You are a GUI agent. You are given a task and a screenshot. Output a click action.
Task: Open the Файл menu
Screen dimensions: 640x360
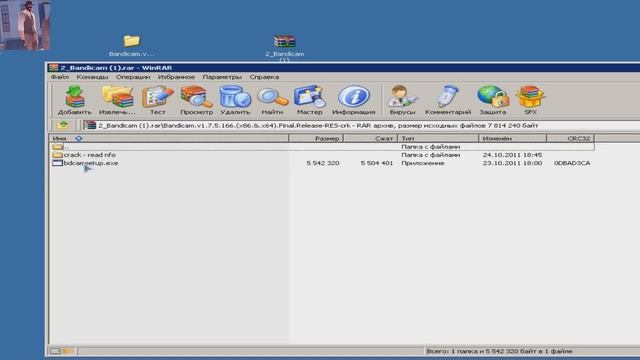pyautogui.click(x=60, y=77)
